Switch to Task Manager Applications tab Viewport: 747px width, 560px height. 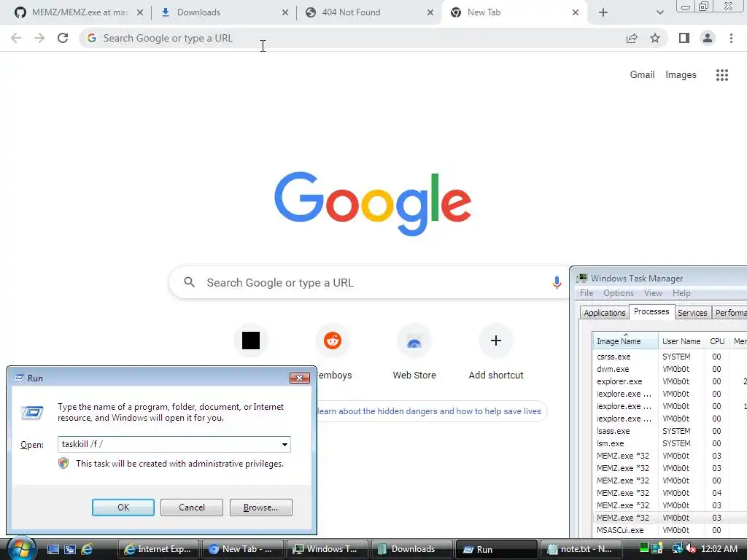(x=605, y=312)
